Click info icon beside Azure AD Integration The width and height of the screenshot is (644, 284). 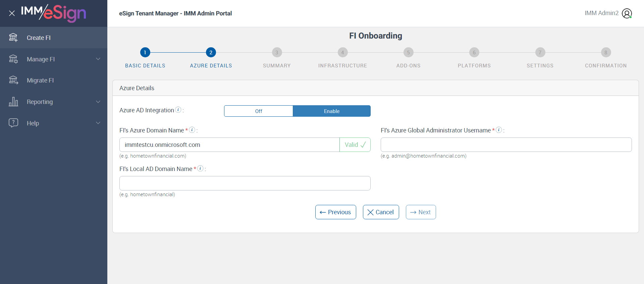click(178, 110)
